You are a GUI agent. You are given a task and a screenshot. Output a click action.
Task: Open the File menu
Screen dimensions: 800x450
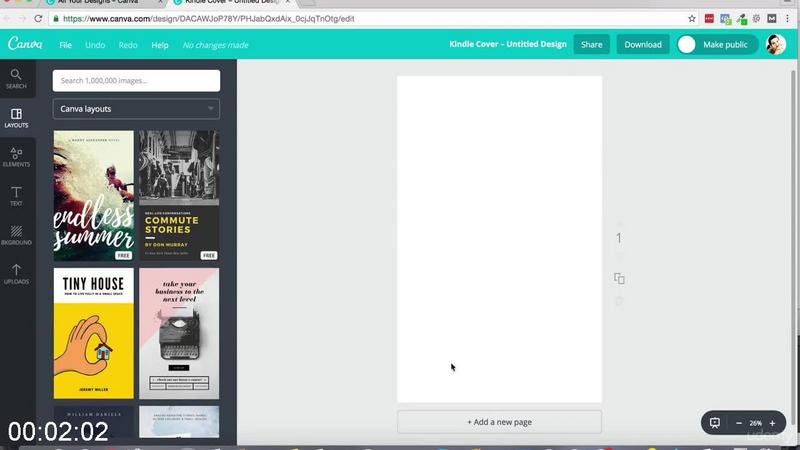coord(65,45)
